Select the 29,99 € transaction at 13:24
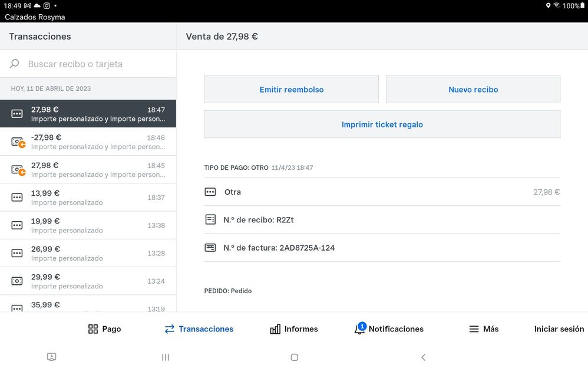 [88, 281]
